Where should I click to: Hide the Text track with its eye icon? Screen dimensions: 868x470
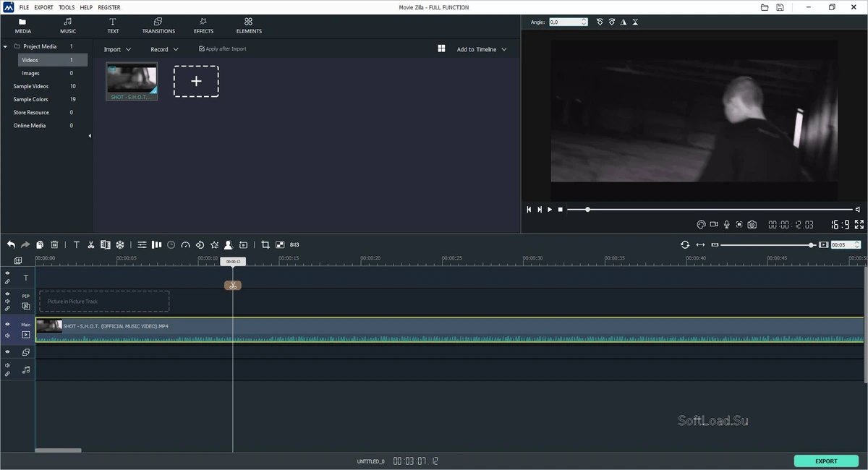(7, 273)
